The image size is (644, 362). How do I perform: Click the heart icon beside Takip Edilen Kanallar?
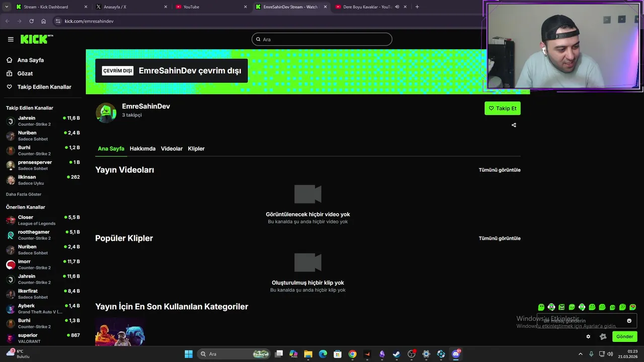pyautogui.click(x=9, y=87)
